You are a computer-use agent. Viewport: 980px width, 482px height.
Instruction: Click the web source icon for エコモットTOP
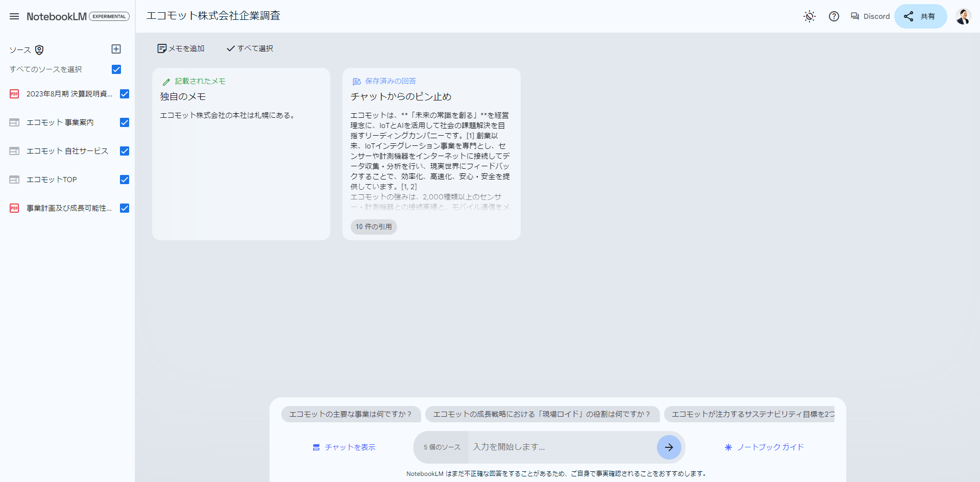coord(14,180)
